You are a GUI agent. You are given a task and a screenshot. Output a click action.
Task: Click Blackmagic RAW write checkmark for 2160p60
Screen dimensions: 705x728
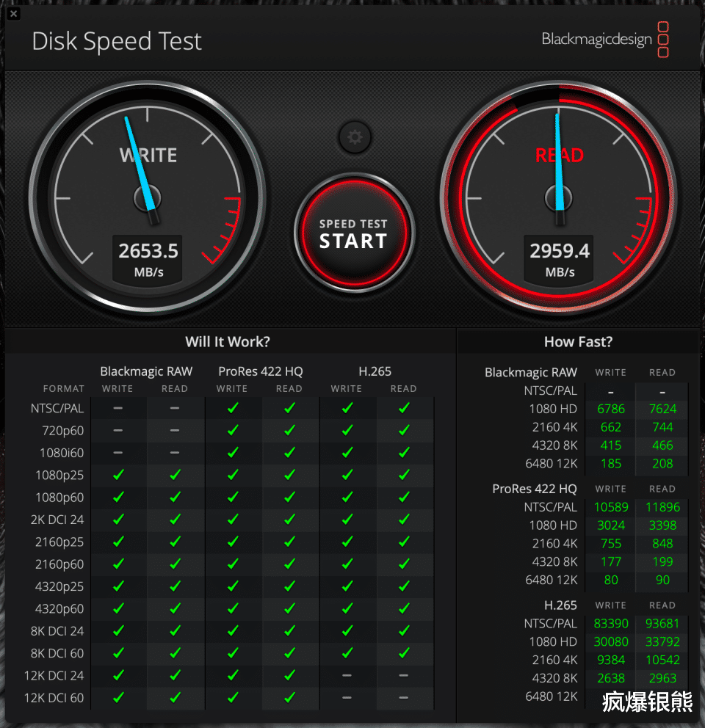118,564
